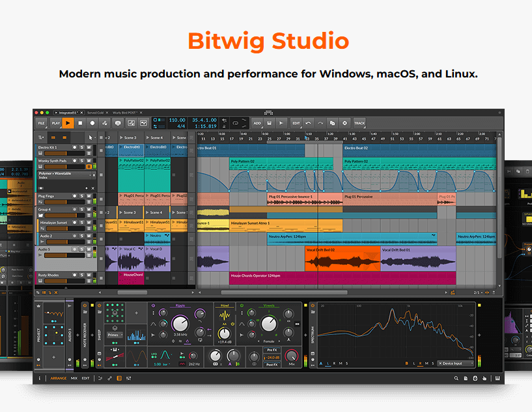Switch to the MIX view
Viewport: 532px width, 412px height.
coord(74,378)
